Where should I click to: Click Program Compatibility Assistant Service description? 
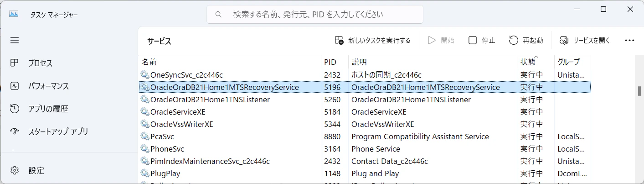[420, 136]
